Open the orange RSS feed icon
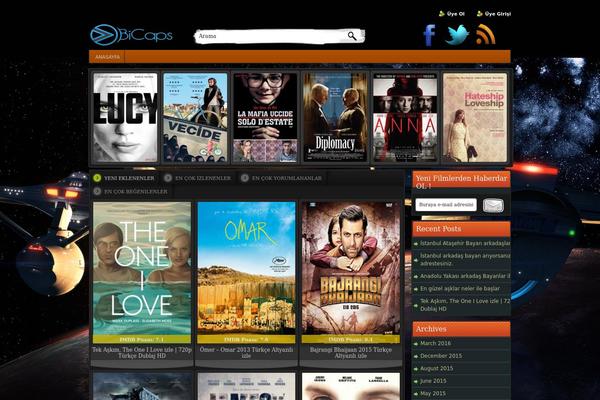600x400 pixels. pyautogui.click(x=486, y=34)
